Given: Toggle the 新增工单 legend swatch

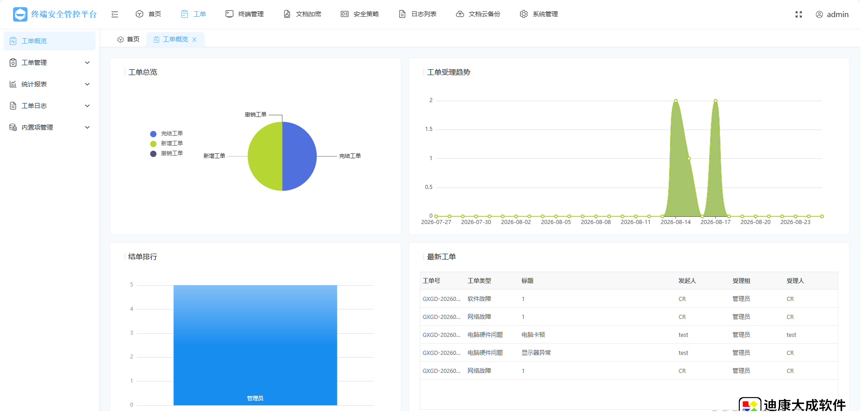Looking at the screenshot, I should click(x=153, y=144).
